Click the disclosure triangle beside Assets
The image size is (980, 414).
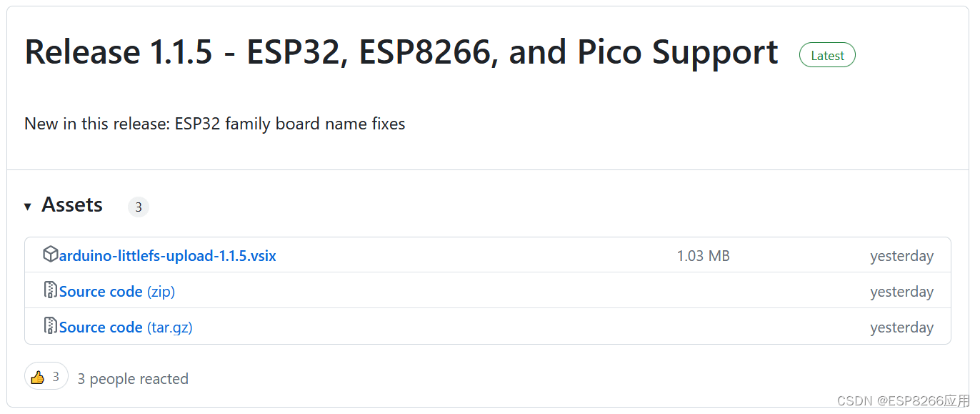[28, 206]
